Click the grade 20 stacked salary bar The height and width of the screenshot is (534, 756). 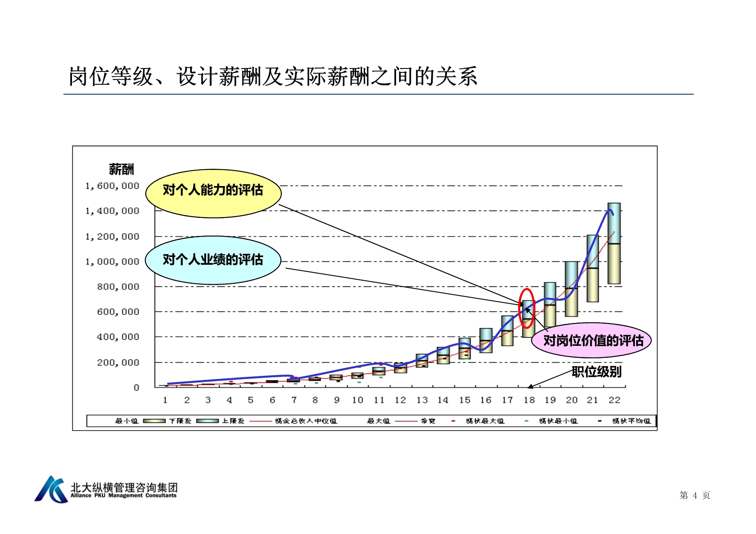point(572,289)
